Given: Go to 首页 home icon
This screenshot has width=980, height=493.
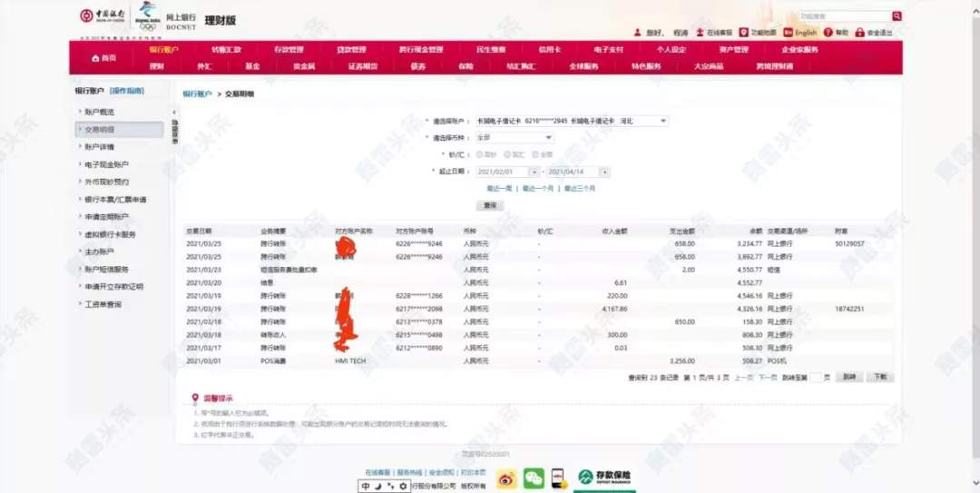Looking at the screenshot, I should (95, 58).
